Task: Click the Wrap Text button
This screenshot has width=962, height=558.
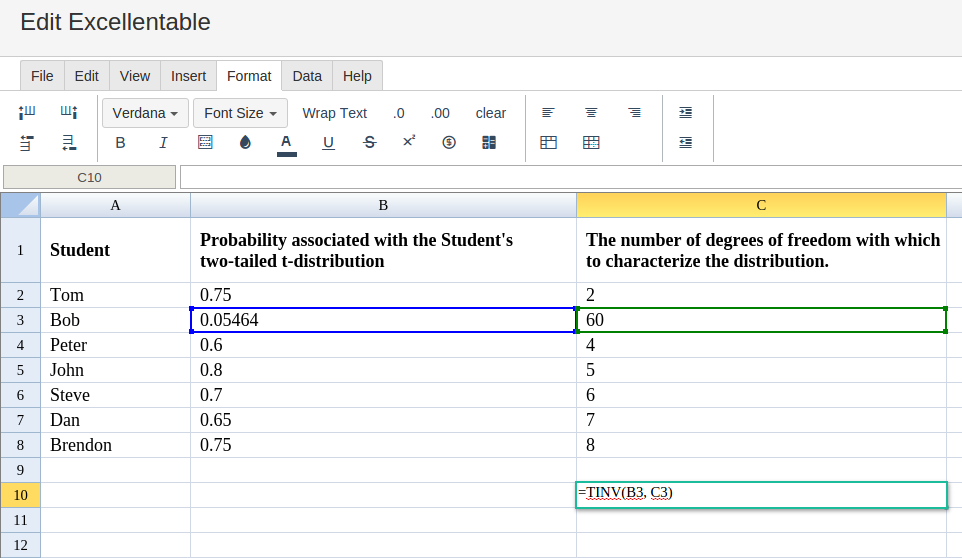Action: pyautogui.click(x=334, y=113)
